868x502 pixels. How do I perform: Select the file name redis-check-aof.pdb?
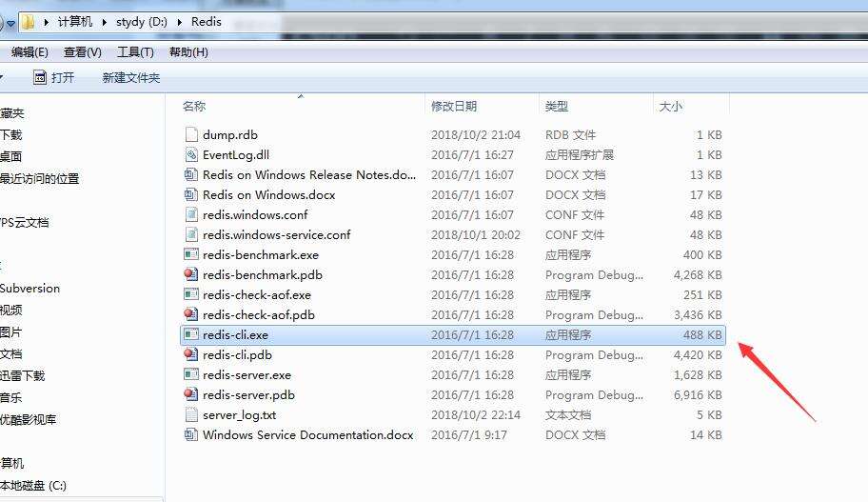[259, 315]
